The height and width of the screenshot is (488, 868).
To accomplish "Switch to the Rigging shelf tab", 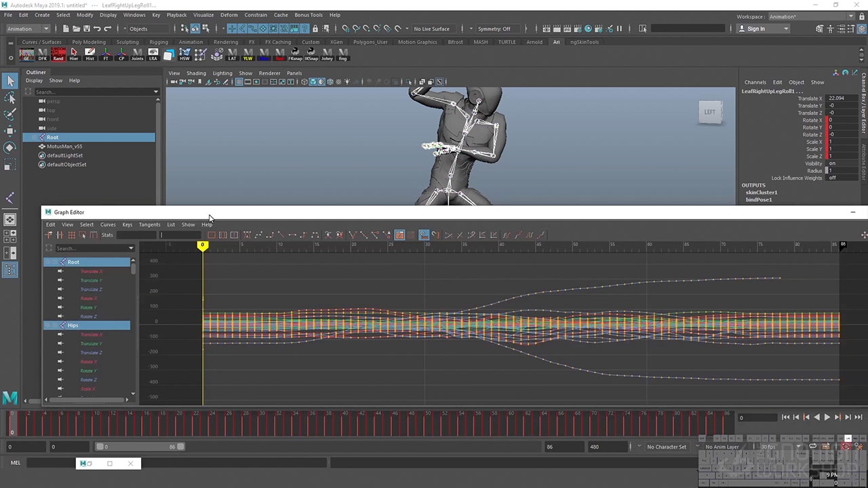I will (x=159, y=42).
